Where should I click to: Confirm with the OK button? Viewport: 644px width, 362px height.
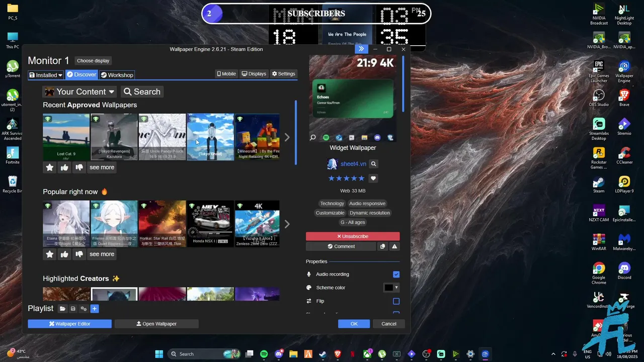[x=354, y=324]
